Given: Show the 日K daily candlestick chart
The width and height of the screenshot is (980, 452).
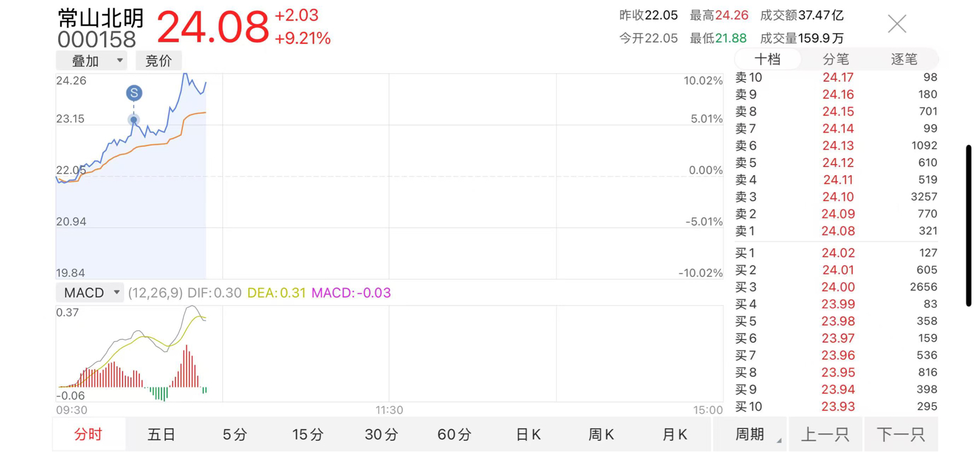Looking at the screenshot, I should 528,434.
